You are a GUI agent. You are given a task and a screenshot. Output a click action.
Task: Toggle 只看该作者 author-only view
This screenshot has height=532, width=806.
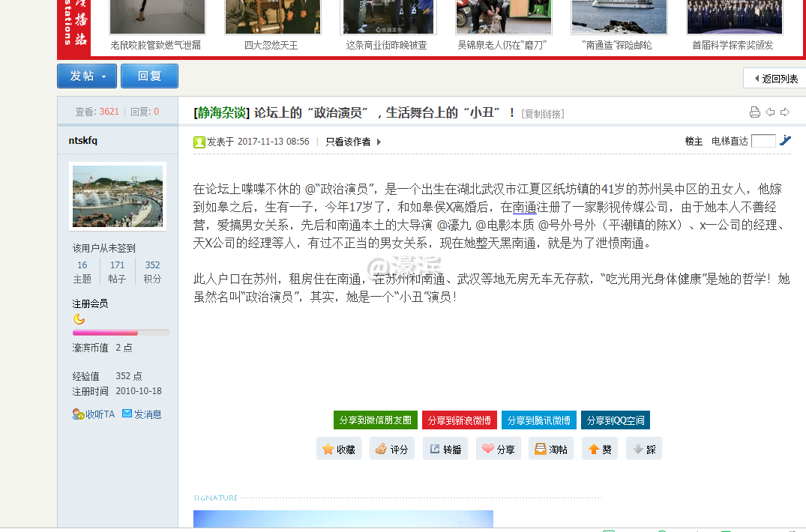[x=349, y=141]
